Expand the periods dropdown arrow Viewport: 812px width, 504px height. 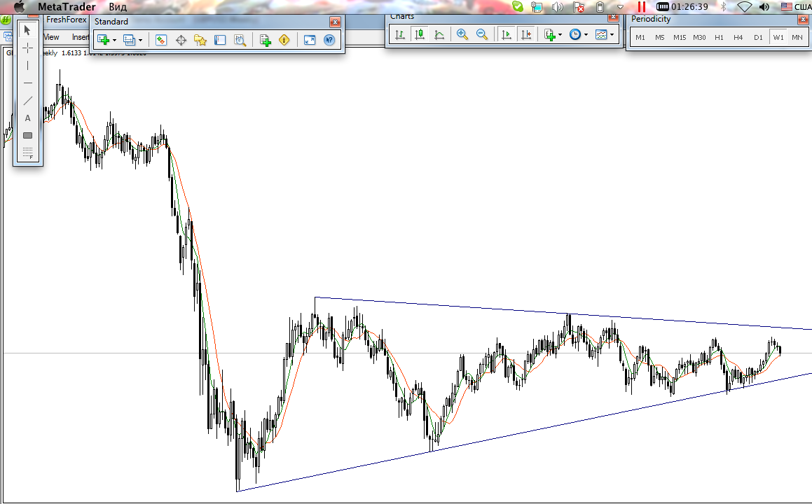pos(586,35)
